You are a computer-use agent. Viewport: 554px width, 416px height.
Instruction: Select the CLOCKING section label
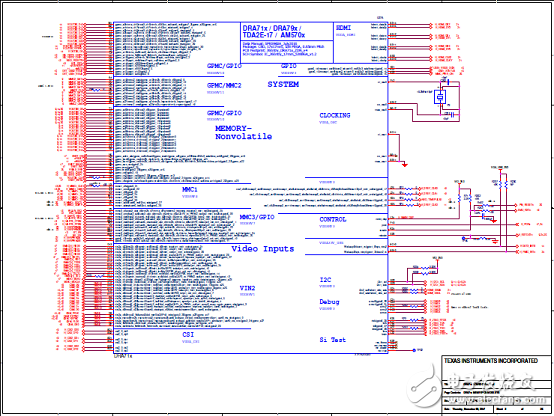(335, 115)
